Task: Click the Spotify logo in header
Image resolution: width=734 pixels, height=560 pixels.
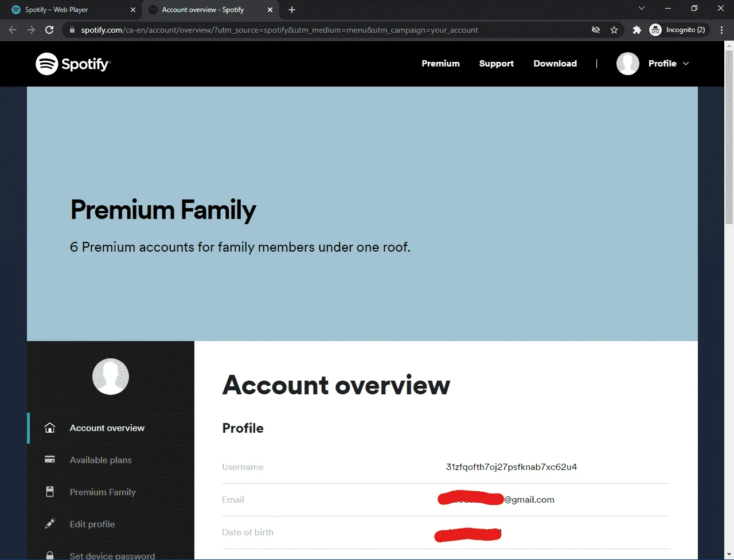Action: [73, 64]
